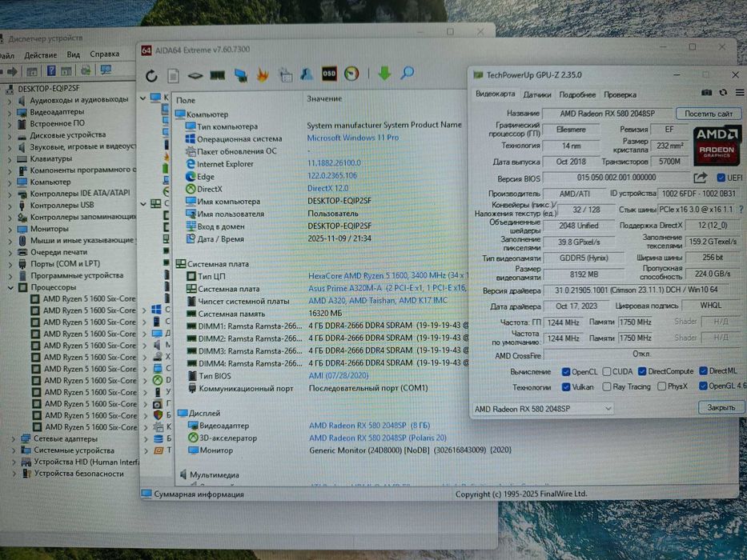The width and height of the screenshot is (747, 560).
Task: Open the DirectX 12.0 link
Action: click(327, 188)
